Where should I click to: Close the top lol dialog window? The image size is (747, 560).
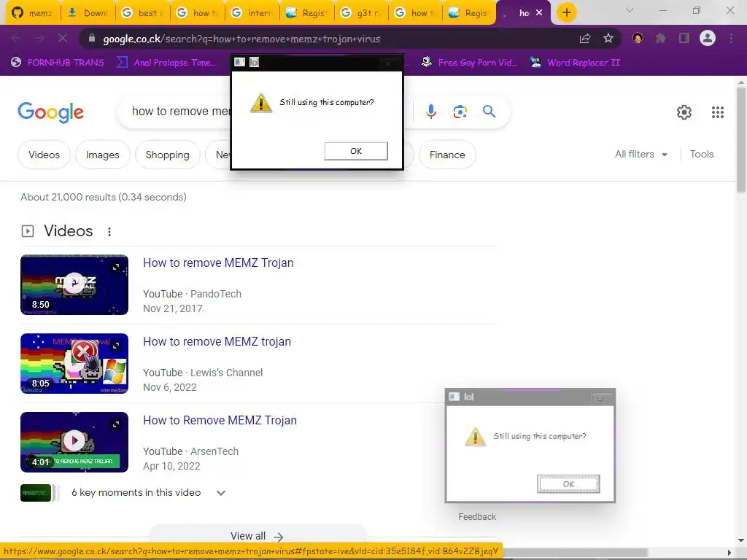tap(388, 63)
